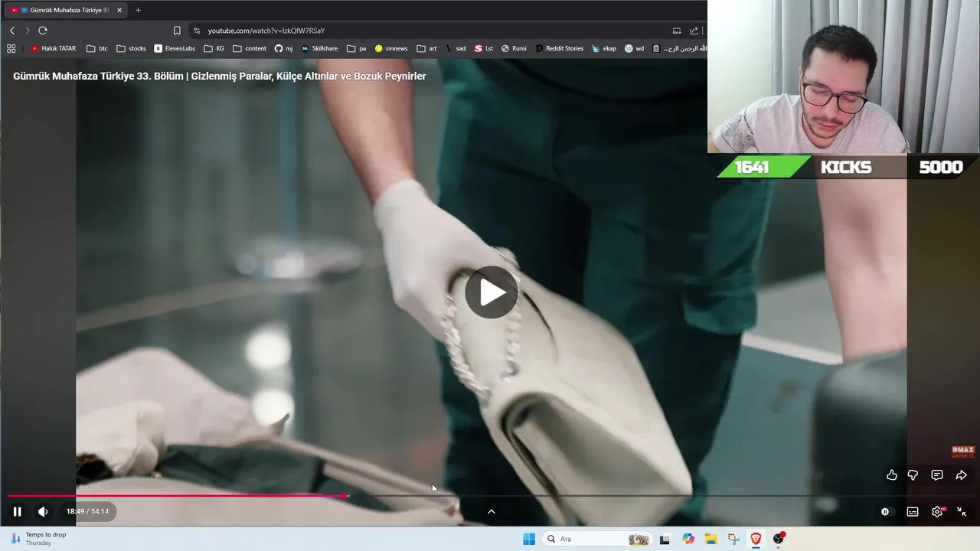Expand the more videos chevron below player
980x551 pixels.
[x=492, y=511]
